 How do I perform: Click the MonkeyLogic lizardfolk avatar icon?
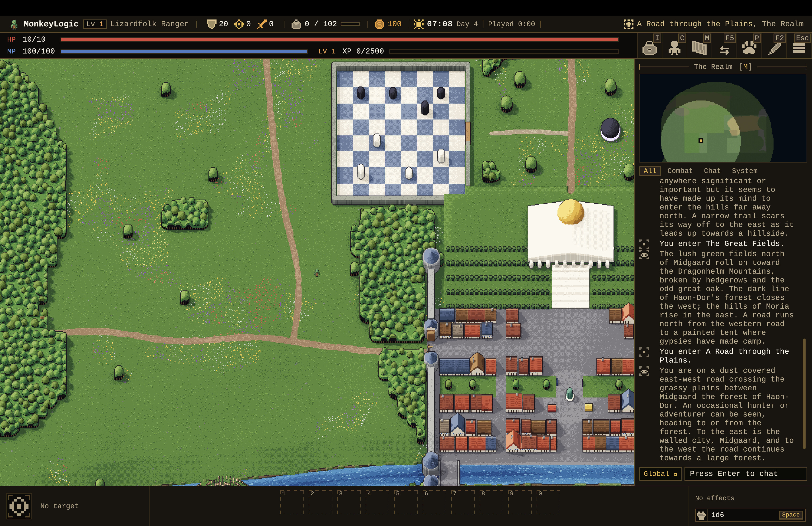click(x=14, y=24)
